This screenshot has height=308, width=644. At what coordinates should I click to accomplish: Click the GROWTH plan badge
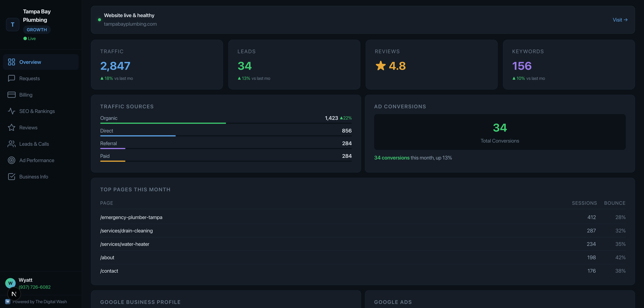click(37, 29)
